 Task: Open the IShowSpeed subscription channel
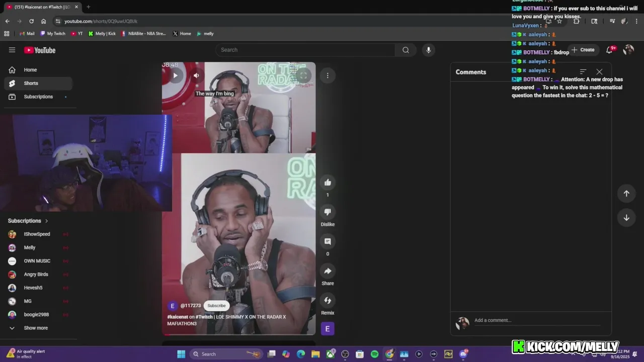click(x=38, y=234)
